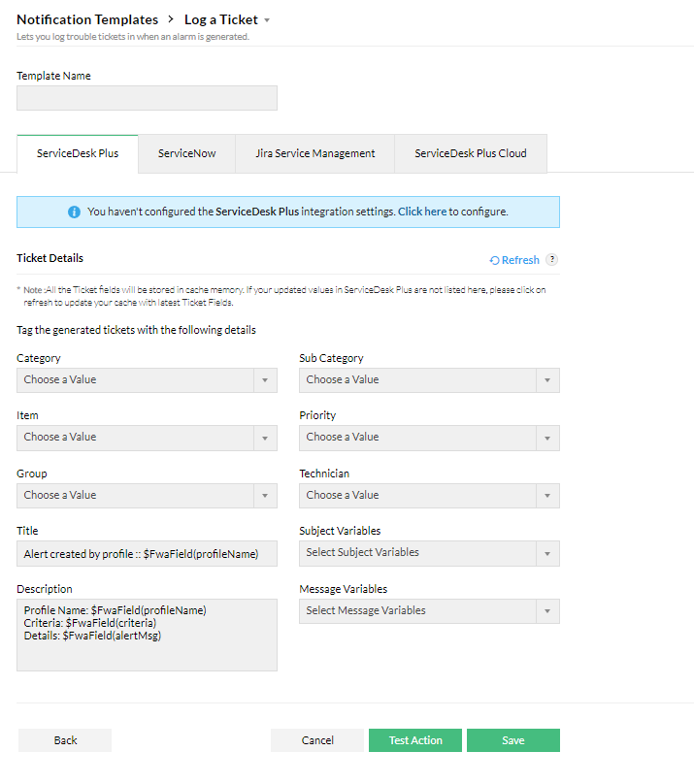
Task: Open the Log a Ticket title dropdown arrow
Action: click(x=267, y=19)
